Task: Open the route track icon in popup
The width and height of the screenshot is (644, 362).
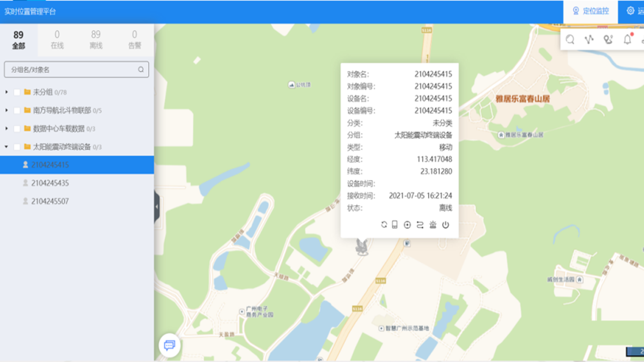Action: [420, 225]
